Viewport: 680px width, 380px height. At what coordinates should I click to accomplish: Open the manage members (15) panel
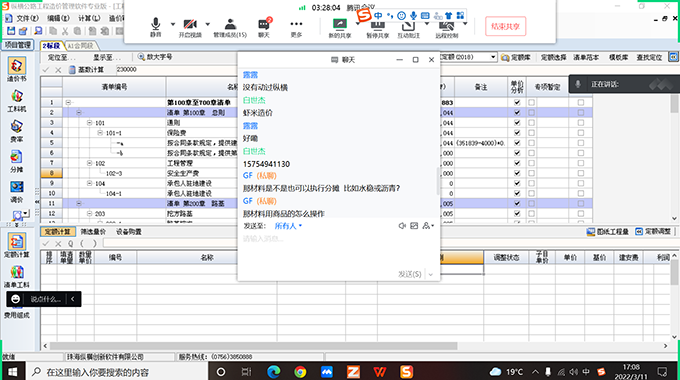point(230,28)
